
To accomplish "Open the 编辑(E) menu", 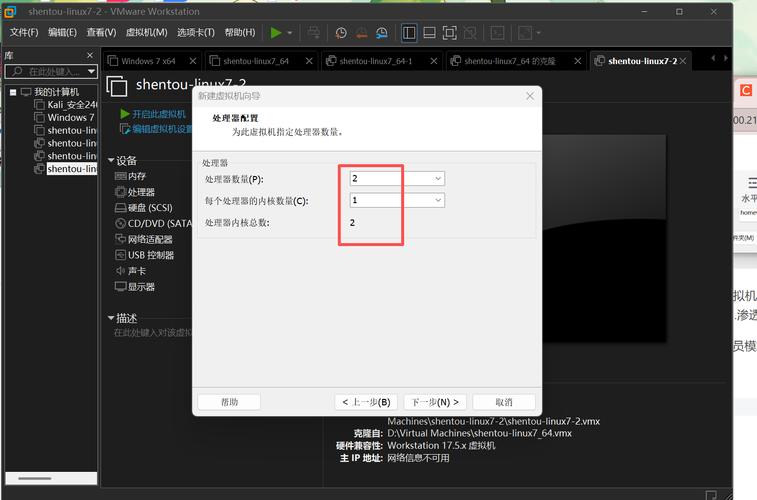I will tap(62, 32).
